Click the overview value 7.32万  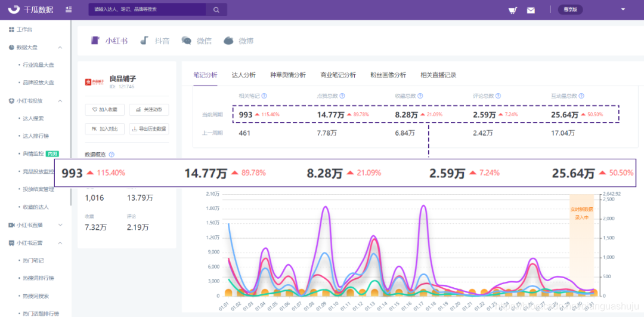[x=95, y=227]
